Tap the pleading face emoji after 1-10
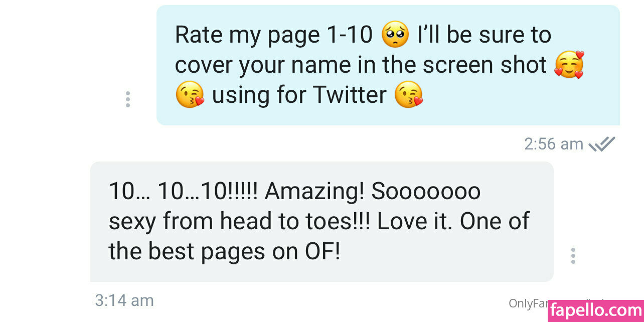This screenshot has height=322, width=644. 395,35
